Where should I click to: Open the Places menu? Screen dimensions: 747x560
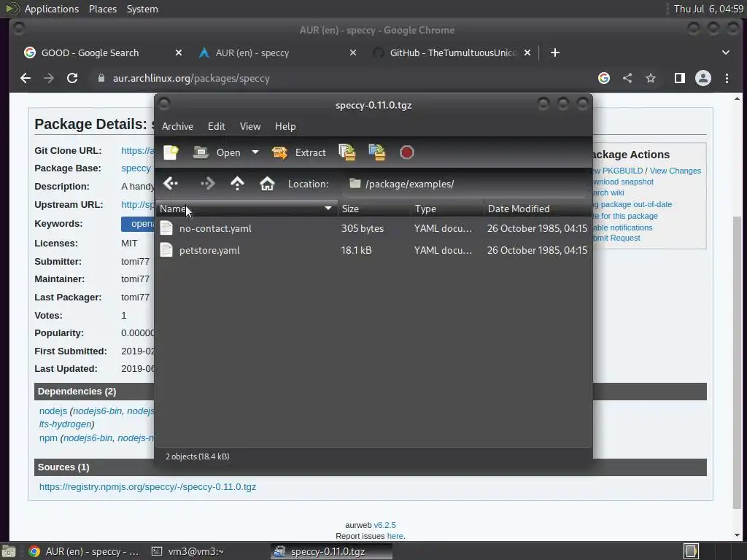103,9
